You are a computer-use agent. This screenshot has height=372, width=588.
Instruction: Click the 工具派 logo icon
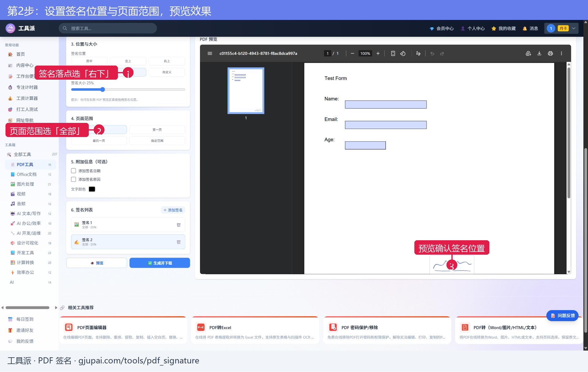pyautogui.click(x=10, y=28)
